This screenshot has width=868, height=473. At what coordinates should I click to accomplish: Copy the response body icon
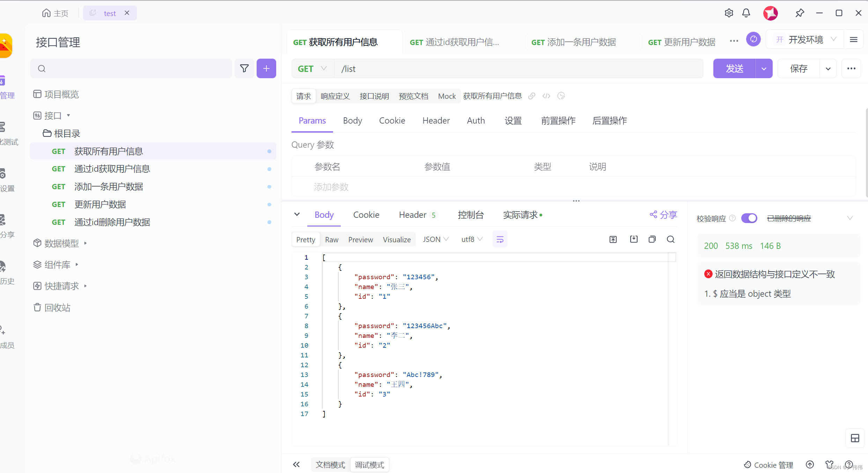click(652, 239)
